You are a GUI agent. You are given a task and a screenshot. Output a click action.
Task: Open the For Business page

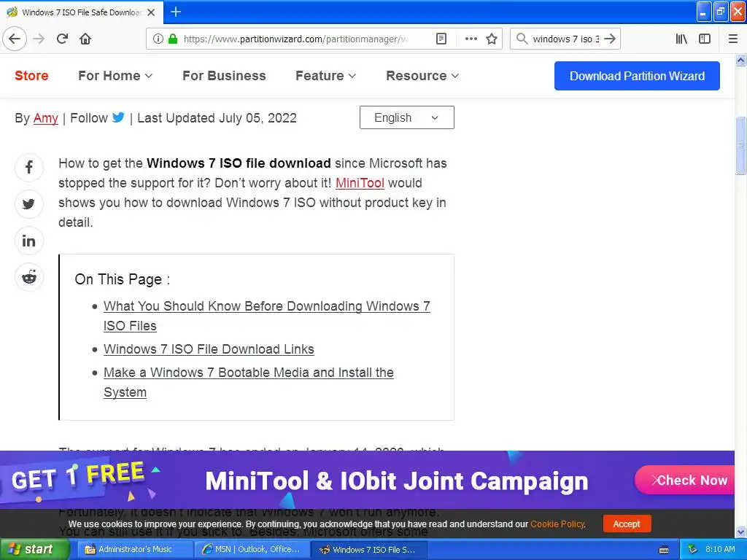click(x=224, y=76)
